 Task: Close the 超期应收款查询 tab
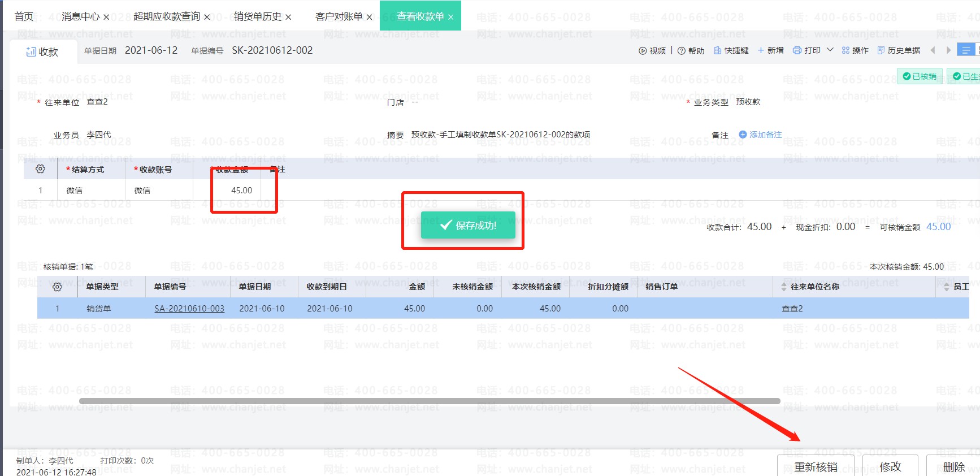[207, 17]
